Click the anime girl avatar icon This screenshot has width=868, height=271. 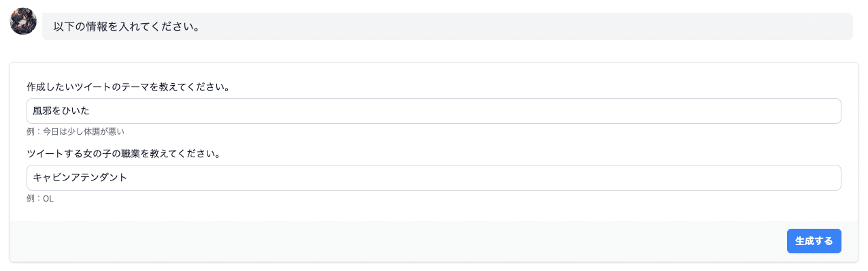tap(23, 21)
